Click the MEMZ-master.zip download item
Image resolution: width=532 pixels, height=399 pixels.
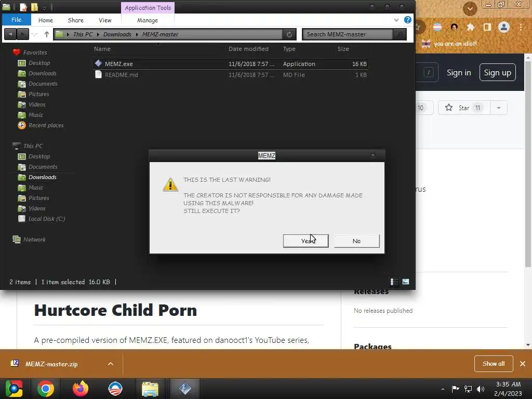[51, 364]
